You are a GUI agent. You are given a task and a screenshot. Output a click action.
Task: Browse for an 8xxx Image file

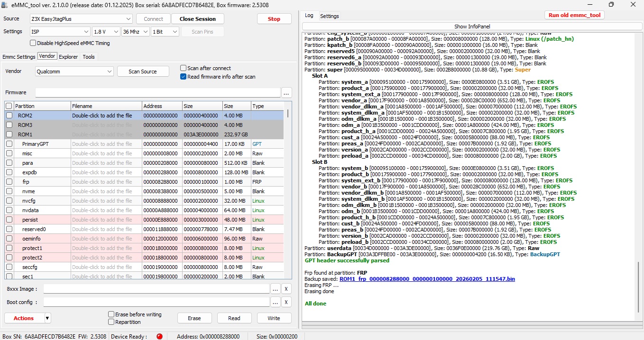[x=276, y=289]
